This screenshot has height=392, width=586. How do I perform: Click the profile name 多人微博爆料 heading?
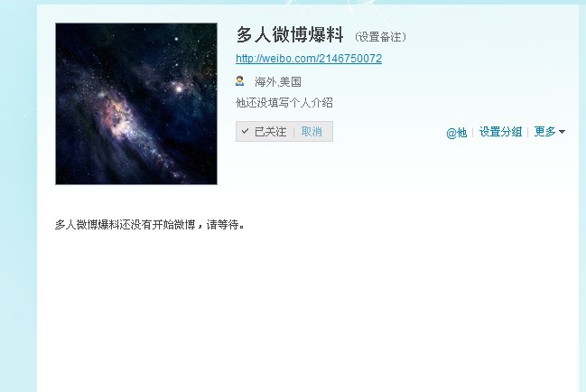[290, 34]
